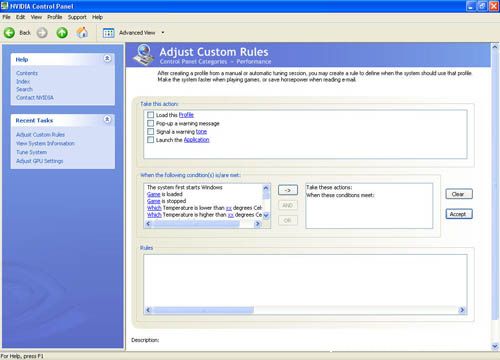Check Signal a warning tone checkbox

(x=150, y=131)
